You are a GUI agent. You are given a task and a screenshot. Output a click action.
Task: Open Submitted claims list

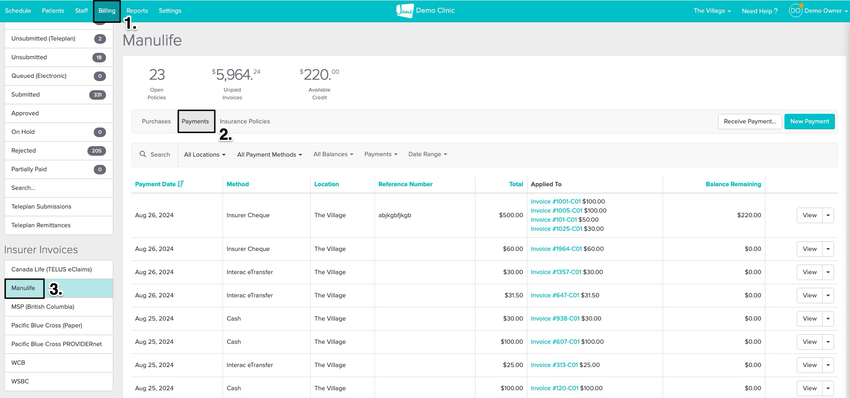point(59,95)
